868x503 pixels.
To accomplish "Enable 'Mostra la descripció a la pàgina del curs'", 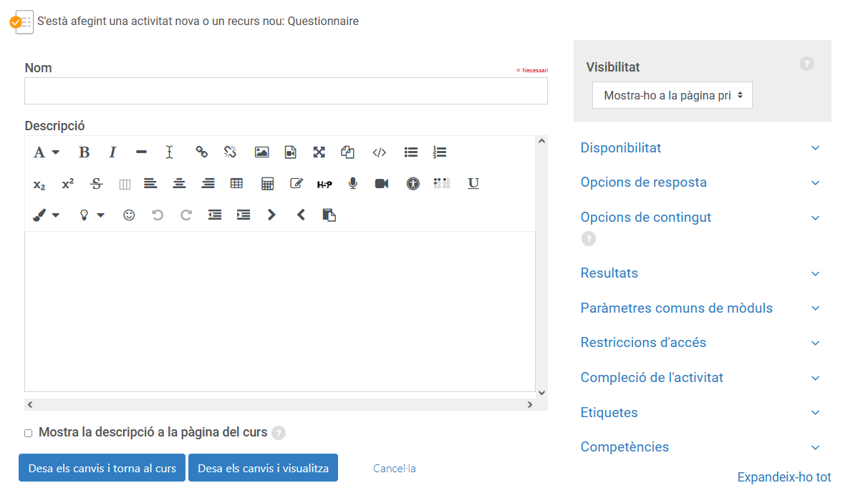I will pyautogui.click(x=29, y=433).
